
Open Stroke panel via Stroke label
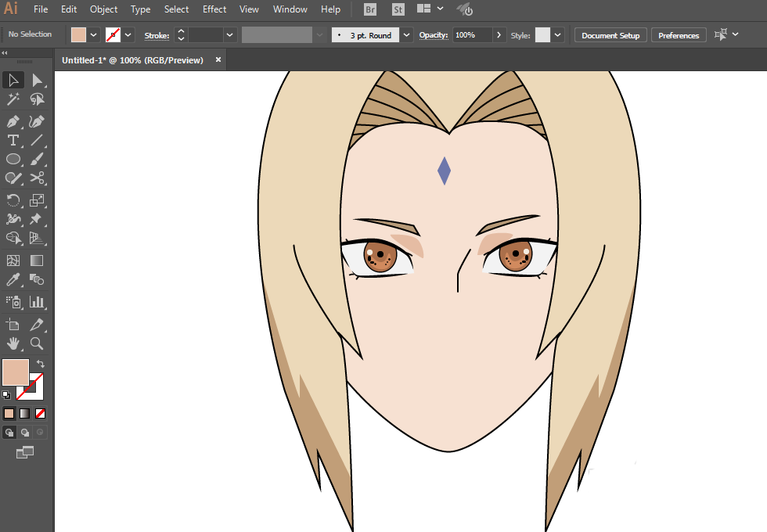click(x=157, y=36)
